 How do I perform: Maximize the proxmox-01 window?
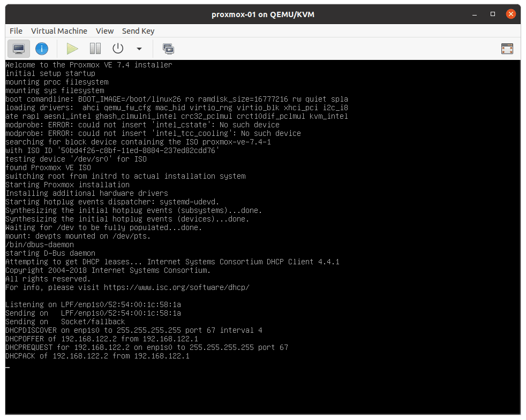pyautogui.click(x=492, y=14)
